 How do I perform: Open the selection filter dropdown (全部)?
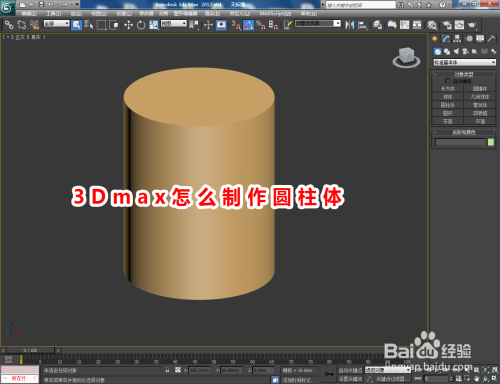point(56,23)
